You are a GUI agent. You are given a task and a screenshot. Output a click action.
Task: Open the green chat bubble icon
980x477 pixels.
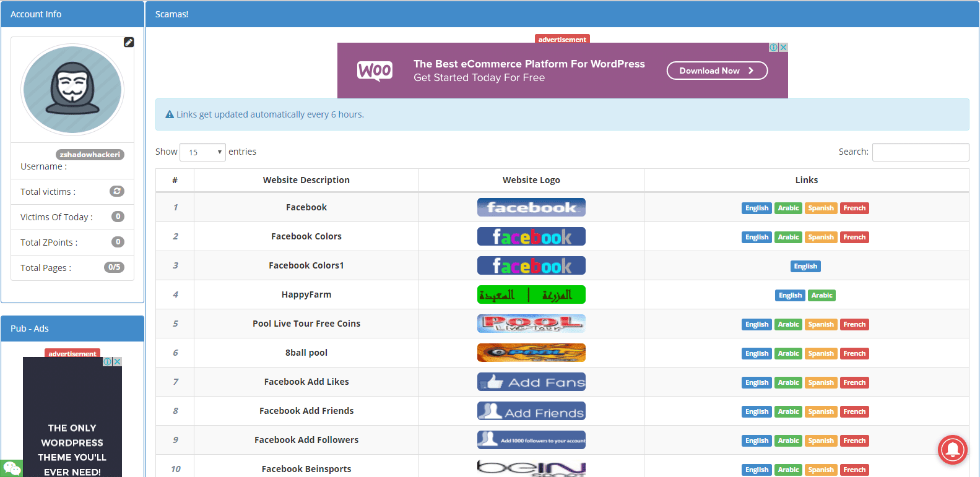(12, 468)
